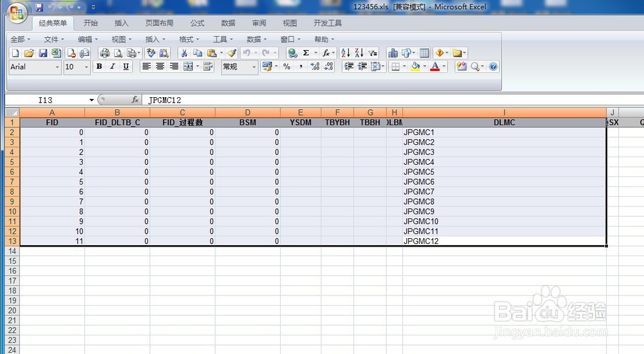Activate the format painter brush
Viewport: 644px width, 354px height.
(x=232, y=53)
